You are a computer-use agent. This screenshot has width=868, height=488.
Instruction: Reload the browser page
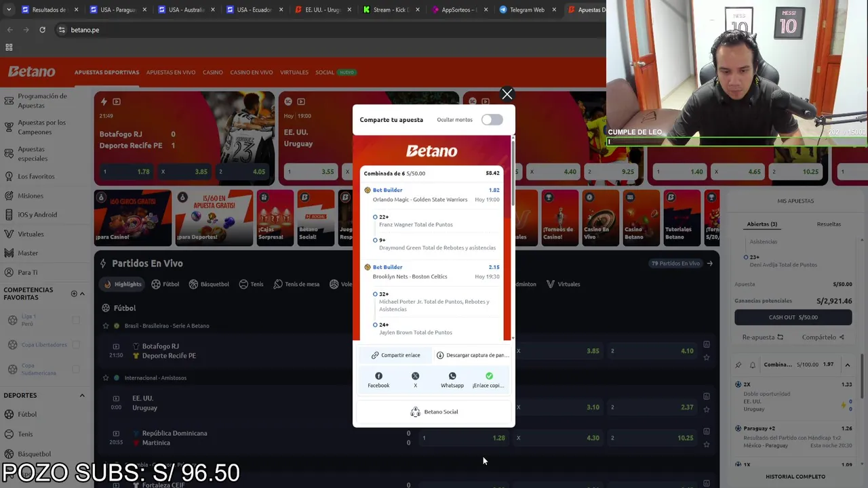42,30
